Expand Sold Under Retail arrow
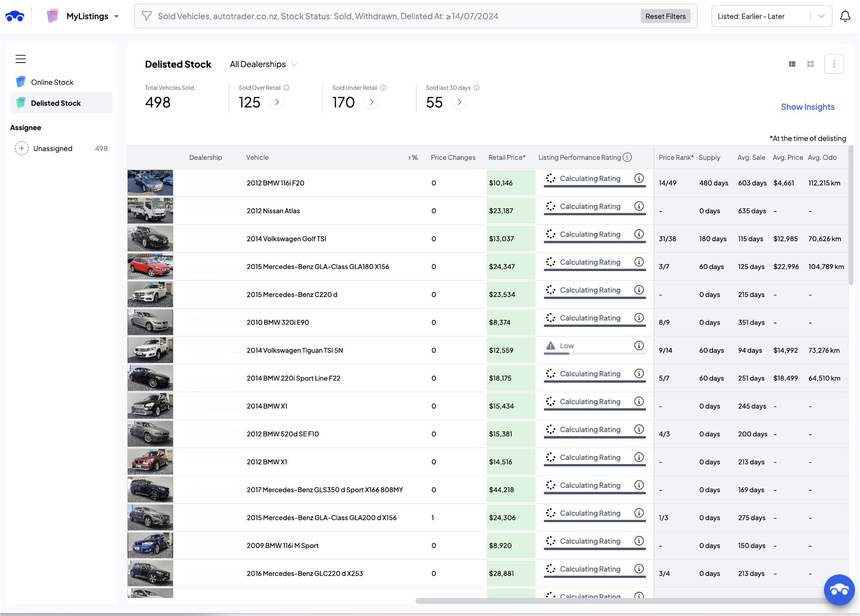Viewport: 860px width, 616px height. [x=371, y=102]
